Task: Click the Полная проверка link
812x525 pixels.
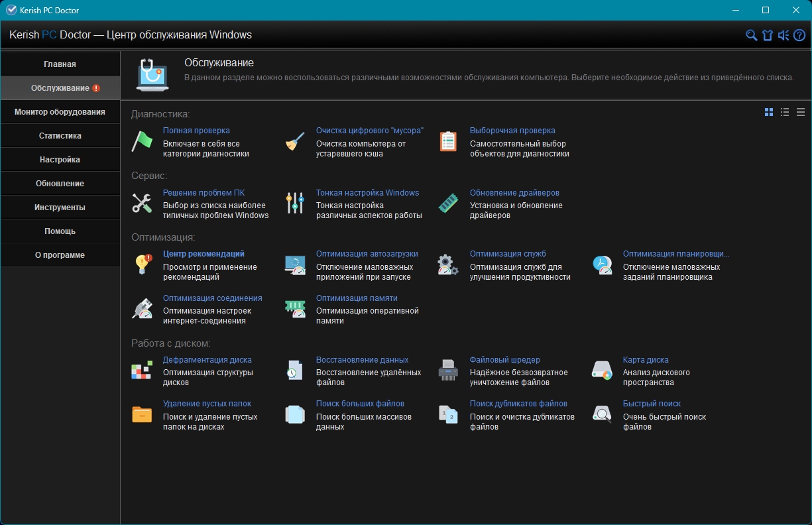Action: point(196,131)
